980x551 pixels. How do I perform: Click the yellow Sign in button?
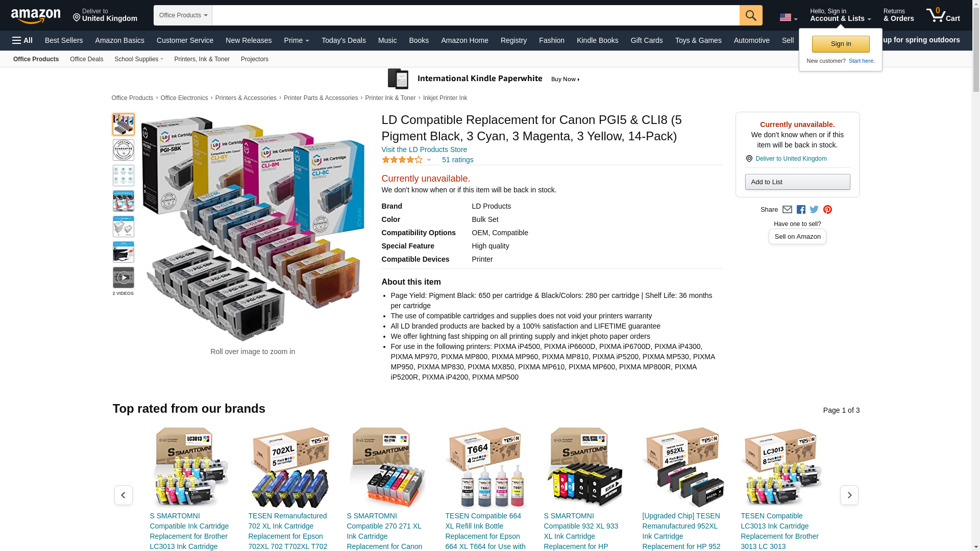[841, 44]
